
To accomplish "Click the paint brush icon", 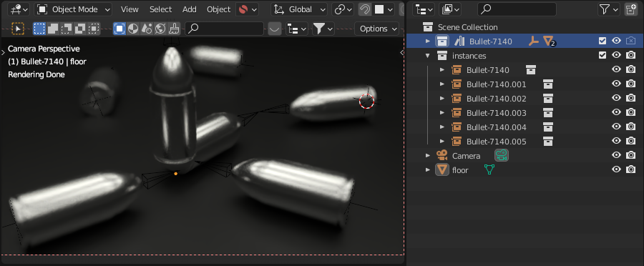I will click(x=174, y=29).
